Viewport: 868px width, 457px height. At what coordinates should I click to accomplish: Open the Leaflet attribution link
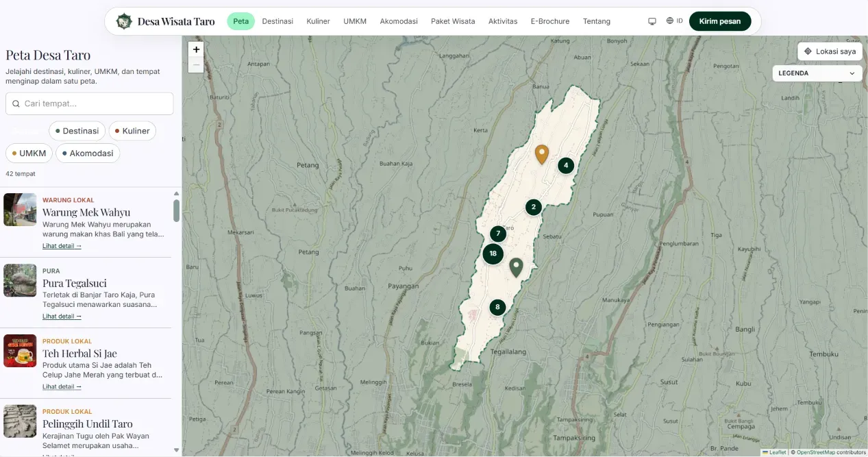coord(774,452)
